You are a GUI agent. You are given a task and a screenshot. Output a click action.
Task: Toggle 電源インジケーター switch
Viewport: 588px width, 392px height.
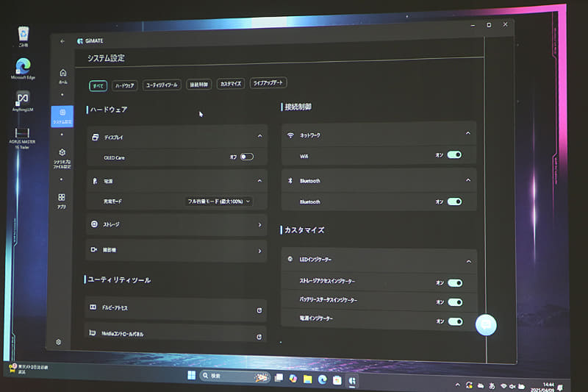coord(455,321)
